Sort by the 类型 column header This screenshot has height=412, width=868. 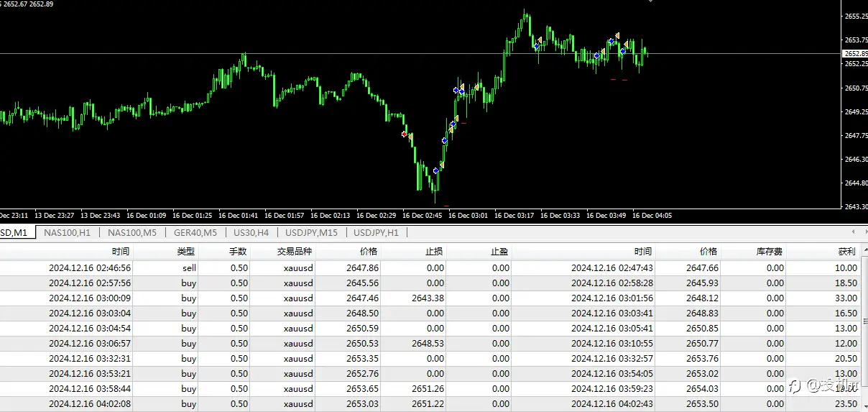click(186, 252)
